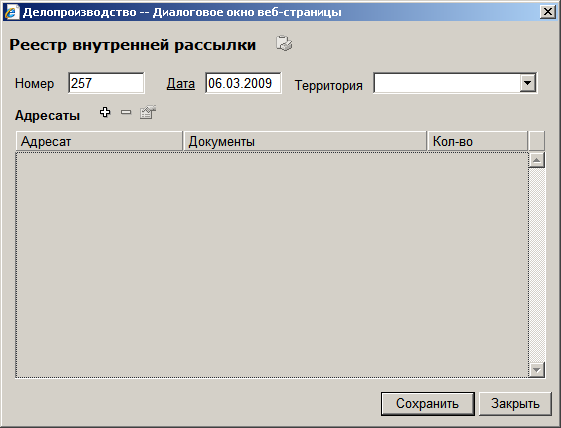Close the dialog window with X
This screenshot has width=561, height=428.
[548, 12]
